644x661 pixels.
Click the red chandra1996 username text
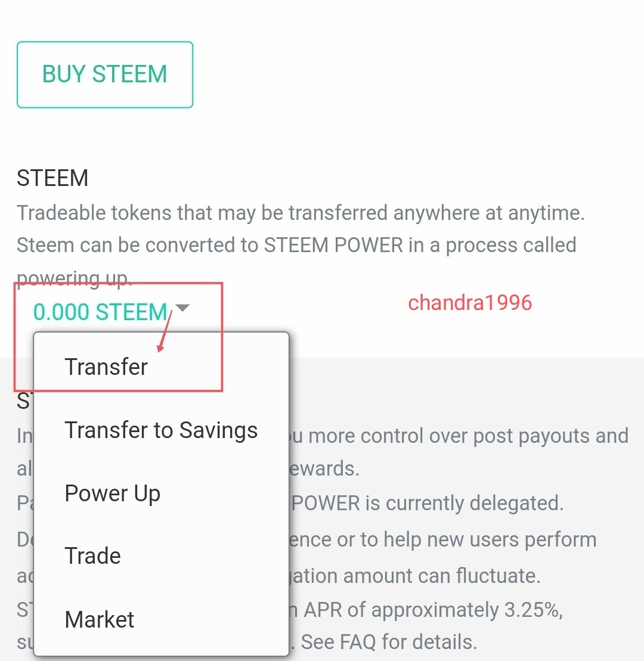[470, 303]
